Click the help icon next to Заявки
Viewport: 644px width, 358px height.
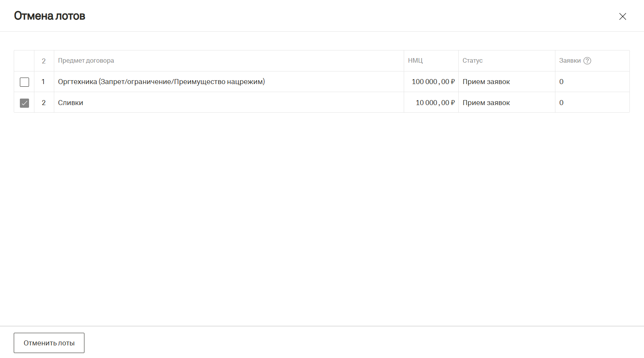click(x=587, y=61)
